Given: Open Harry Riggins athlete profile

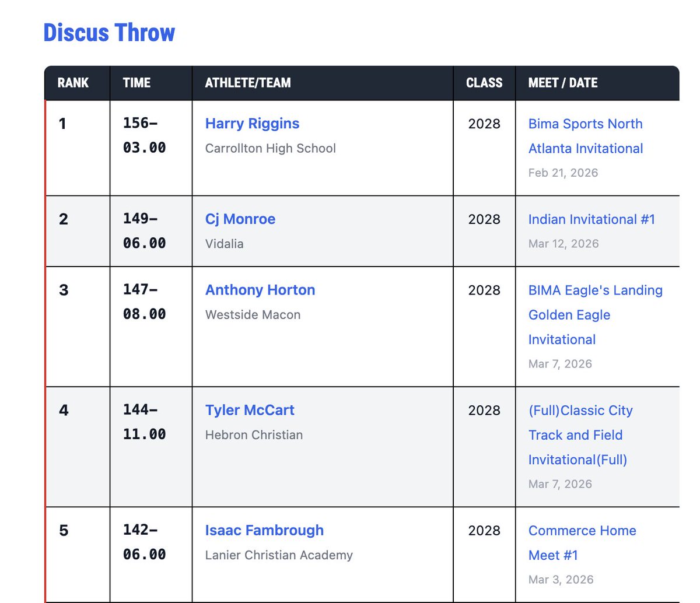Looking at the screenshot, I should click(252, 124).
